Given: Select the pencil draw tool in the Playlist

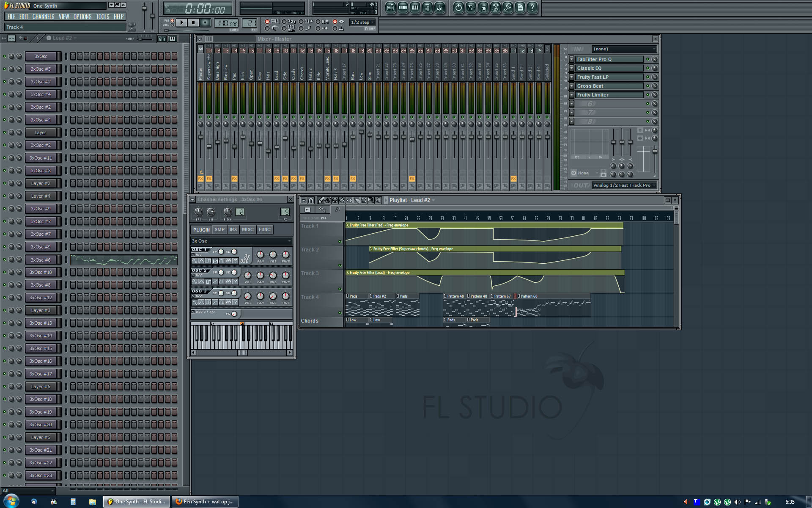Looking at the screenshot, I should (x=321, y=200).
